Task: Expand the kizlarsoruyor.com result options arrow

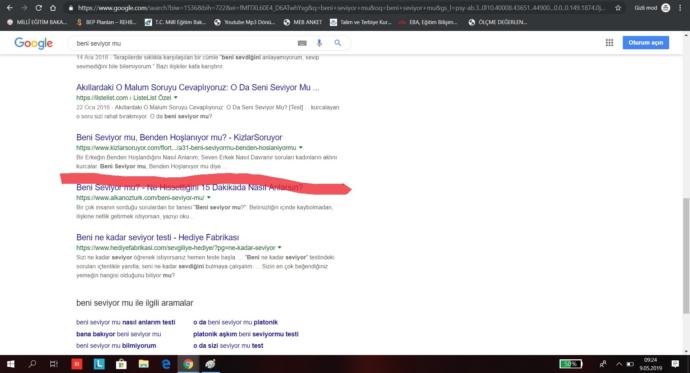Action: (x=301, y=147)
